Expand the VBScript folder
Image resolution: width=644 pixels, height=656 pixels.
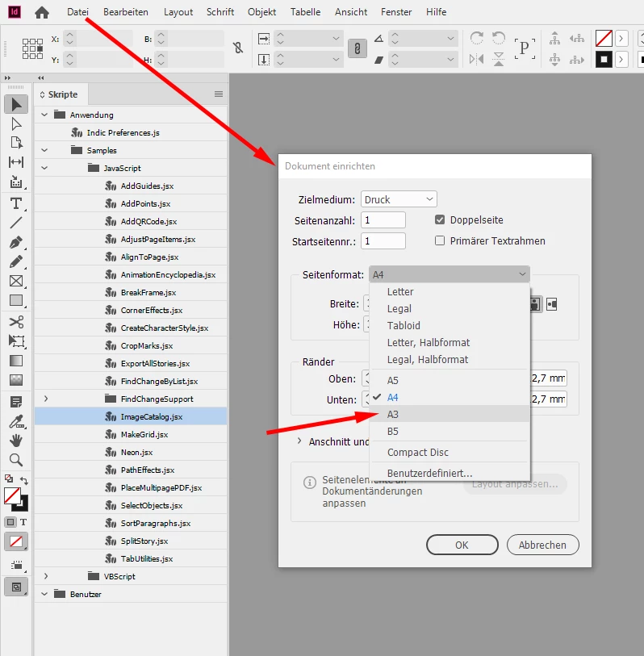coord(46,576)
